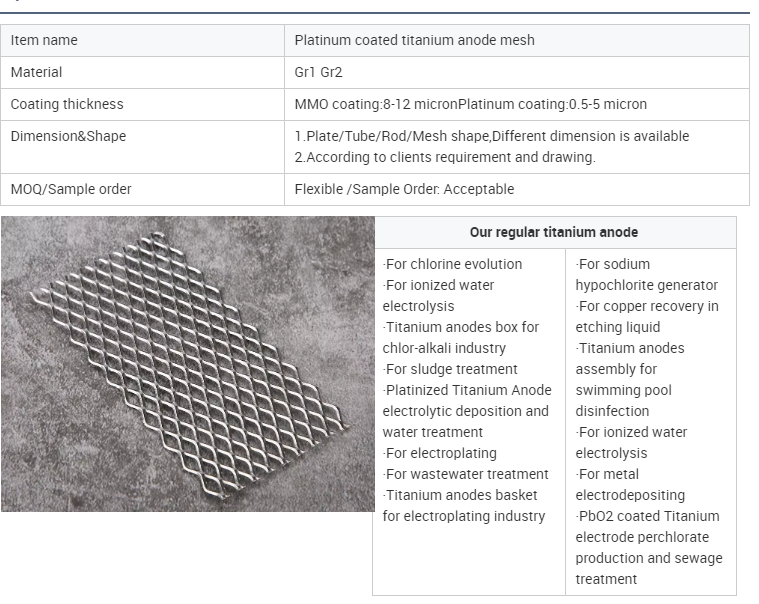Click "Flexible /Sample Order: Acceptable" value
Screen dimensions: 759x604
click(404, 189)
